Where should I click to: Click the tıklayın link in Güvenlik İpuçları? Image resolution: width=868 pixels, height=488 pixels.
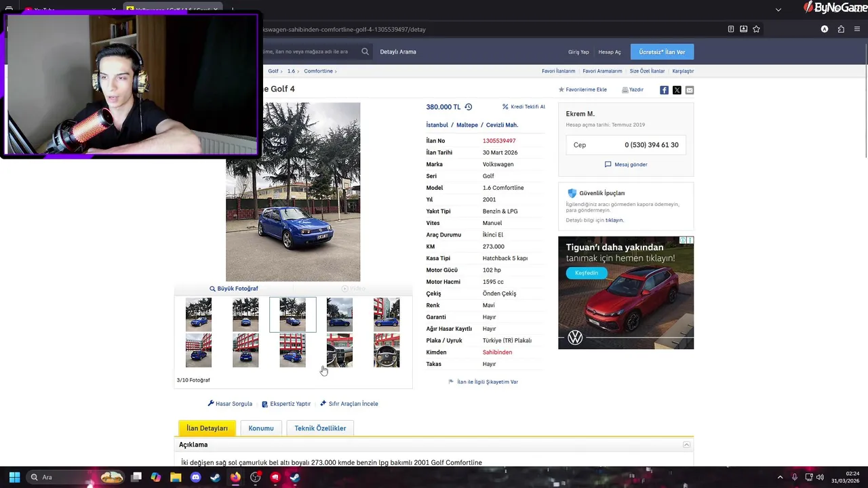pos(614,220)
